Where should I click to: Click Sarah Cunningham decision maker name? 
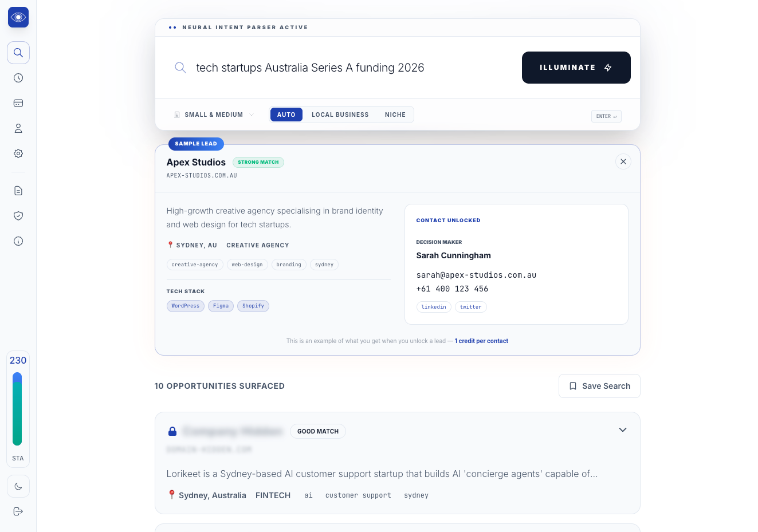pos(453,255)
